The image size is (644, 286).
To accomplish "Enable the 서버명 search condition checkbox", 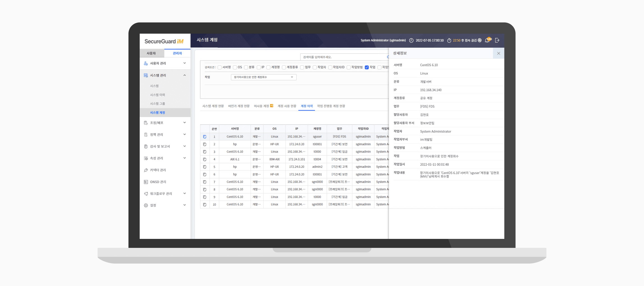I will 220,67.
